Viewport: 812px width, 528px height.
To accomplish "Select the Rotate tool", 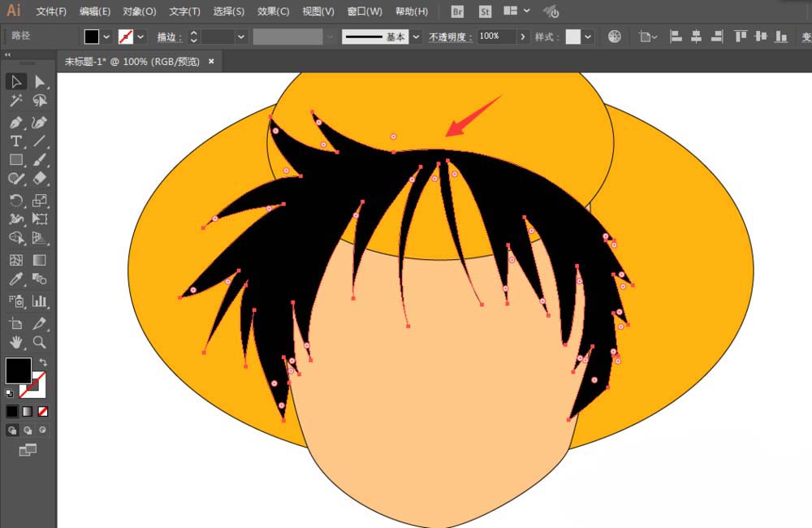I will click(x=16, y=200).
